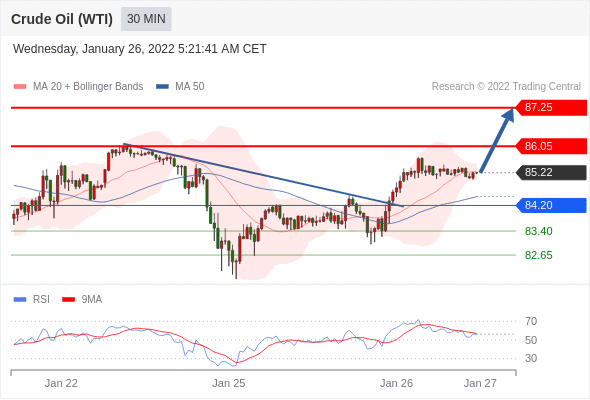This screenshot has height=400, width=590.
Task: Click the MA 20 + Bollinger Bands legend swatch
Action: pos(20,87)
